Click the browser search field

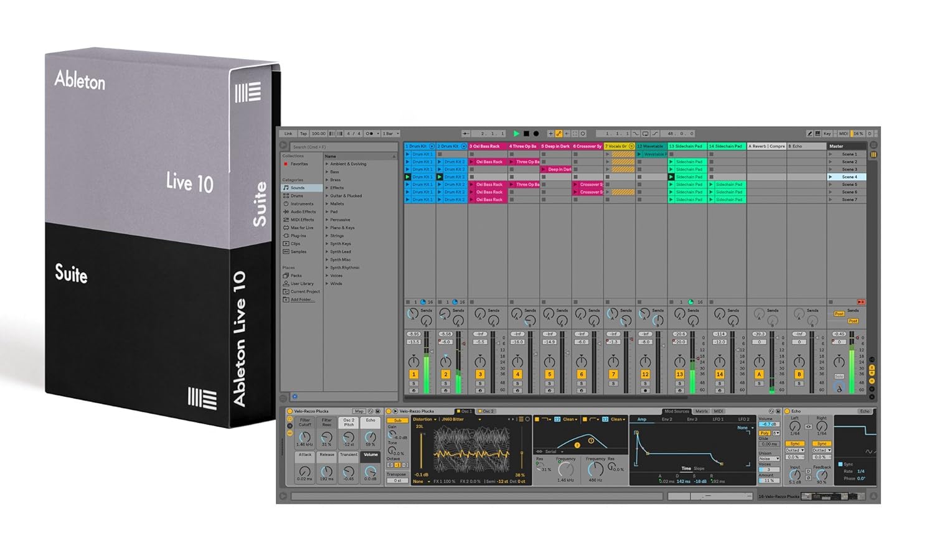pyautogui.click(x=344, y=147)
